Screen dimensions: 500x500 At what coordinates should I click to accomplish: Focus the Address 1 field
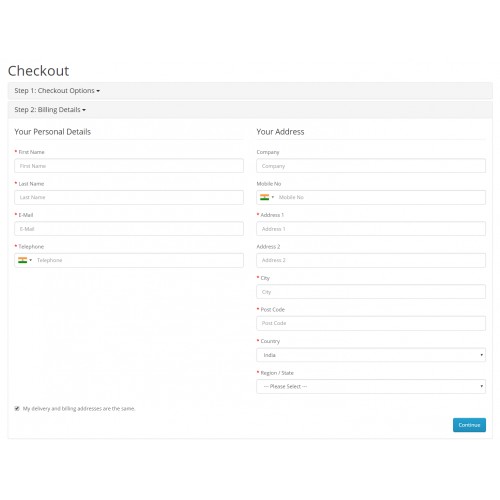click(371, 229)
